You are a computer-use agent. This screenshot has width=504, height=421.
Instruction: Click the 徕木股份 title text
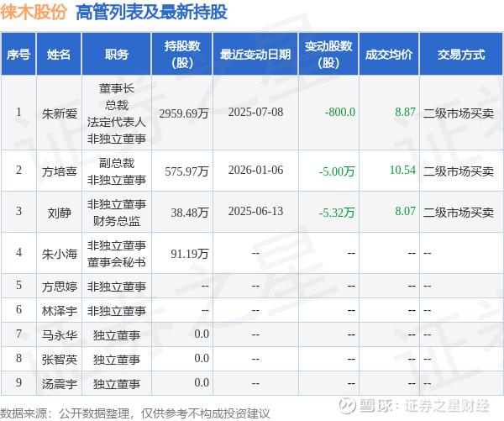tap(34, 13)
